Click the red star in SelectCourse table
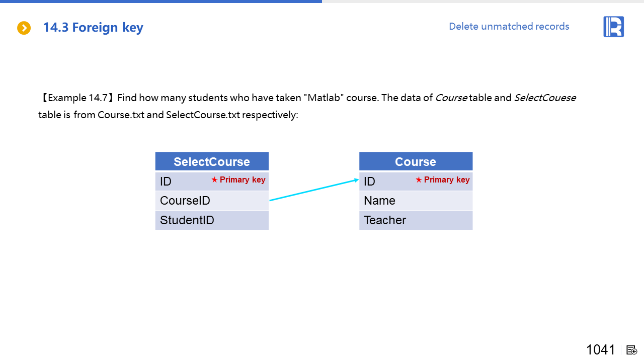Screen dimensions: 644x362 (214, 180)
